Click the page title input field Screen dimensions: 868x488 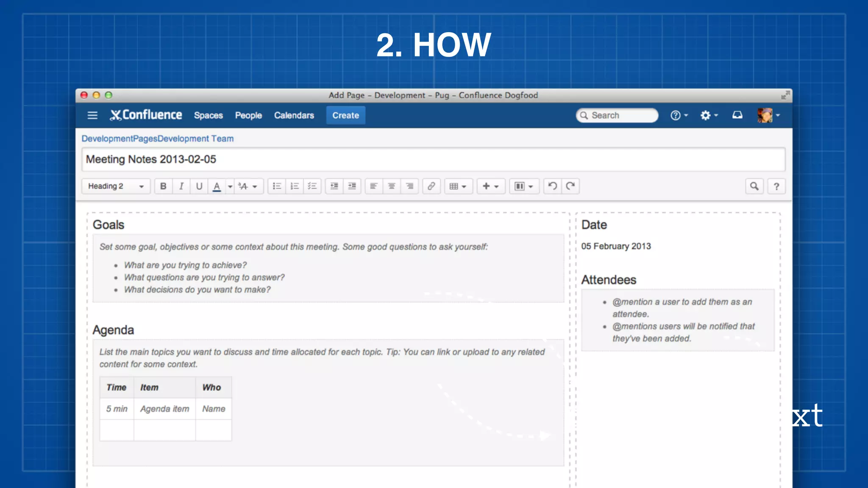point(432,160)
